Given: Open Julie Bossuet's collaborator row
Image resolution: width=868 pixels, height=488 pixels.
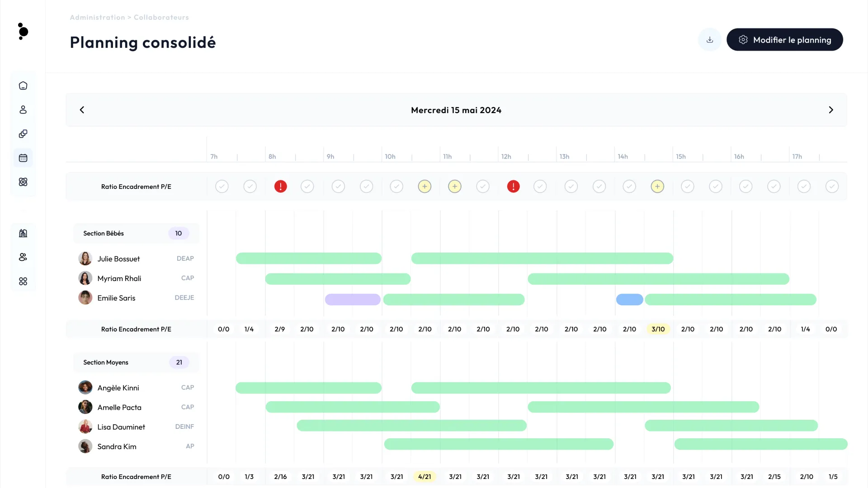Looking at the screenshot, I should (118, 259).
